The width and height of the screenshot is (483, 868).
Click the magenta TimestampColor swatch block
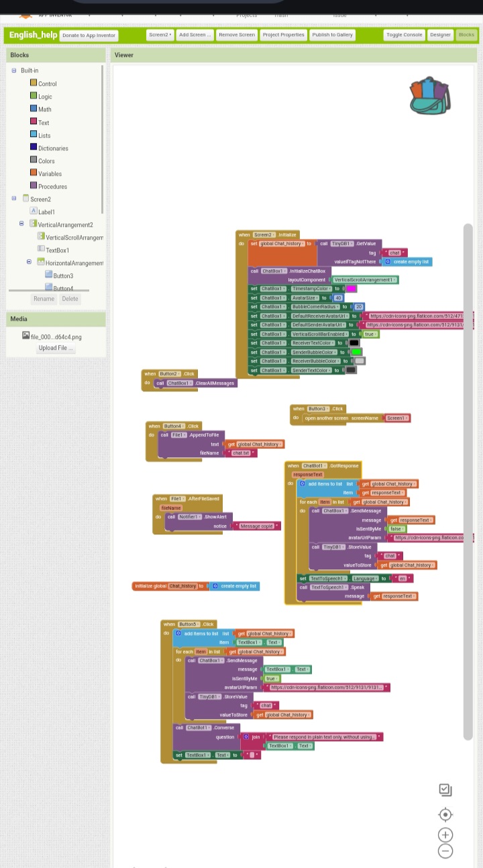coord(351,289)
